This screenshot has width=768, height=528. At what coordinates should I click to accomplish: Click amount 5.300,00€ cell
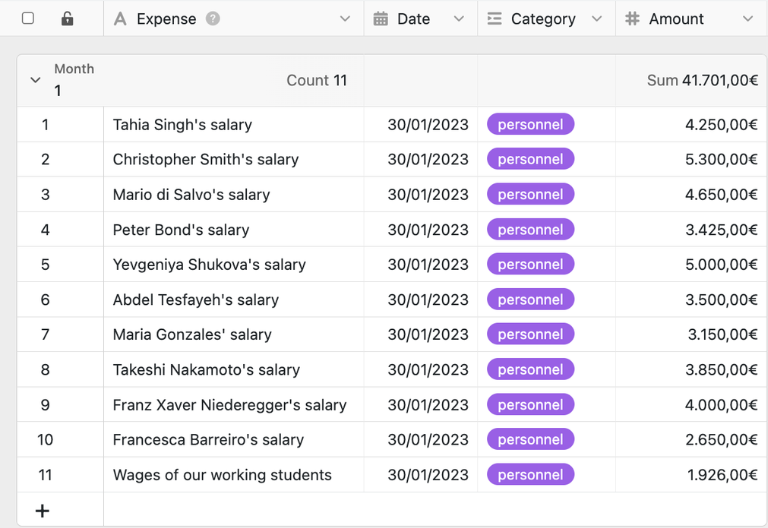coord(691,159)
